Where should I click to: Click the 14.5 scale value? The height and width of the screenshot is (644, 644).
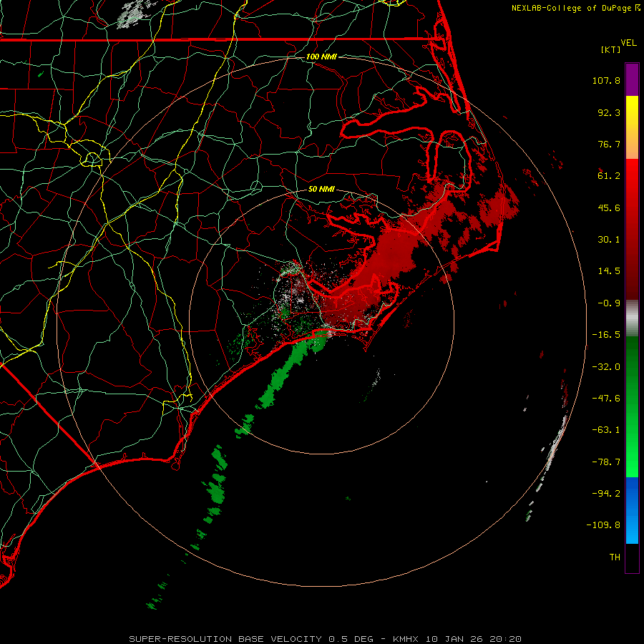click(x=609, y=271)
